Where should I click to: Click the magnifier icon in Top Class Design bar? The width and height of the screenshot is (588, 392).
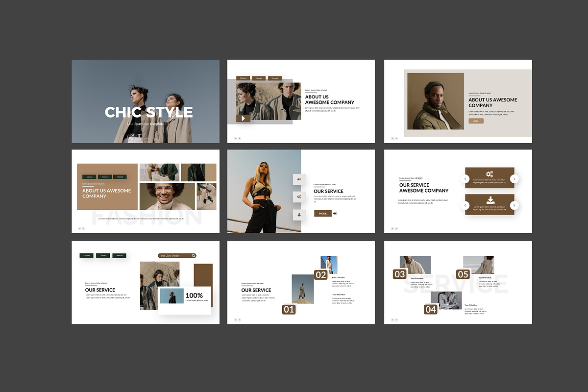(194, 255)
